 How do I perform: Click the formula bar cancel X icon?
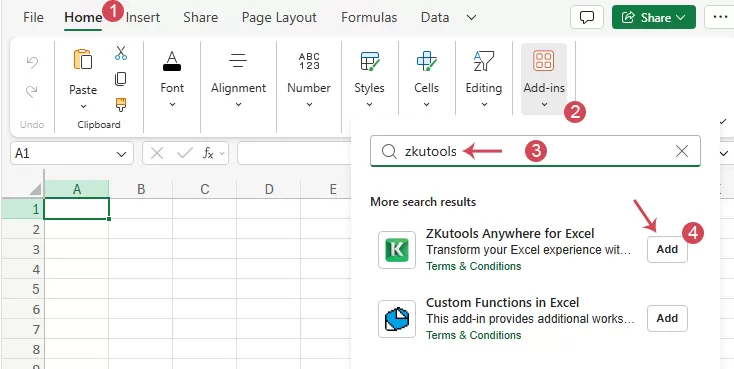(x=157, y=153)
